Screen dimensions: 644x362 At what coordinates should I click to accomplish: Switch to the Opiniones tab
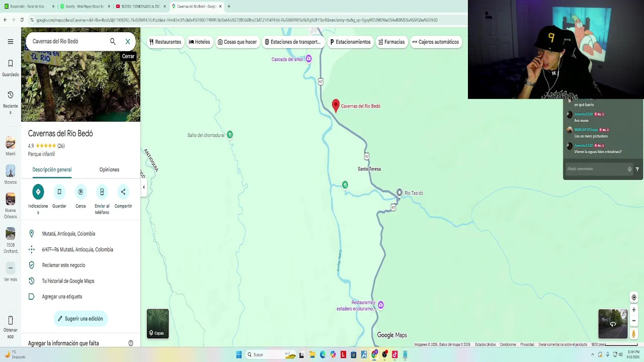click(109, 169)
